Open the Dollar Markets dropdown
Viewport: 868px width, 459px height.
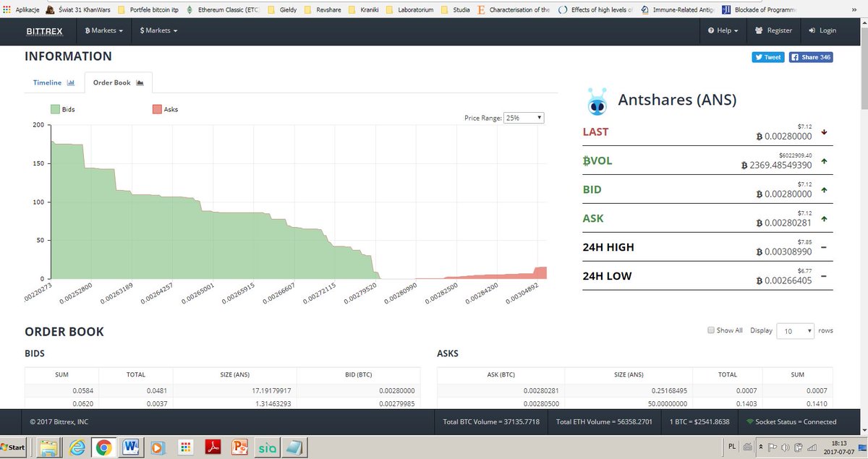pos(158,31)
